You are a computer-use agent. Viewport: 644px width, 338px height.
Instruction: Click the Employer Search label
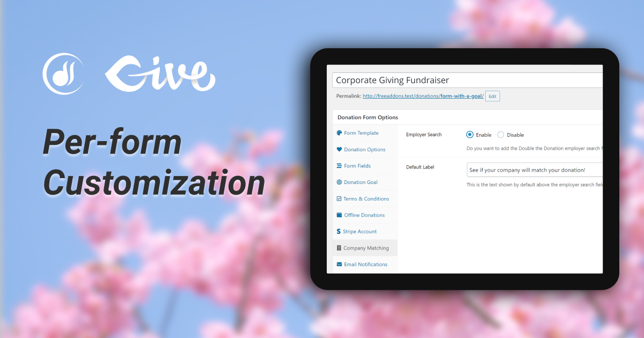(x=424, y=135)
